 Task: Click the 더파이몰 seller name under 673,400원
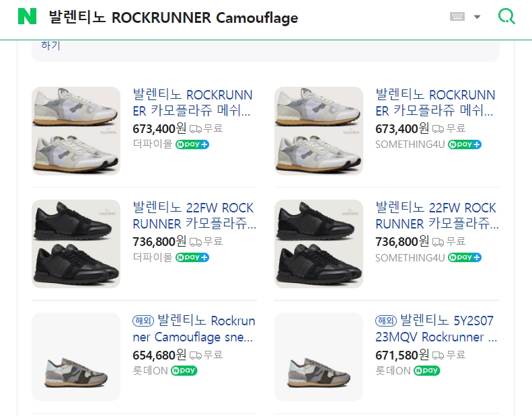point(153,144)
